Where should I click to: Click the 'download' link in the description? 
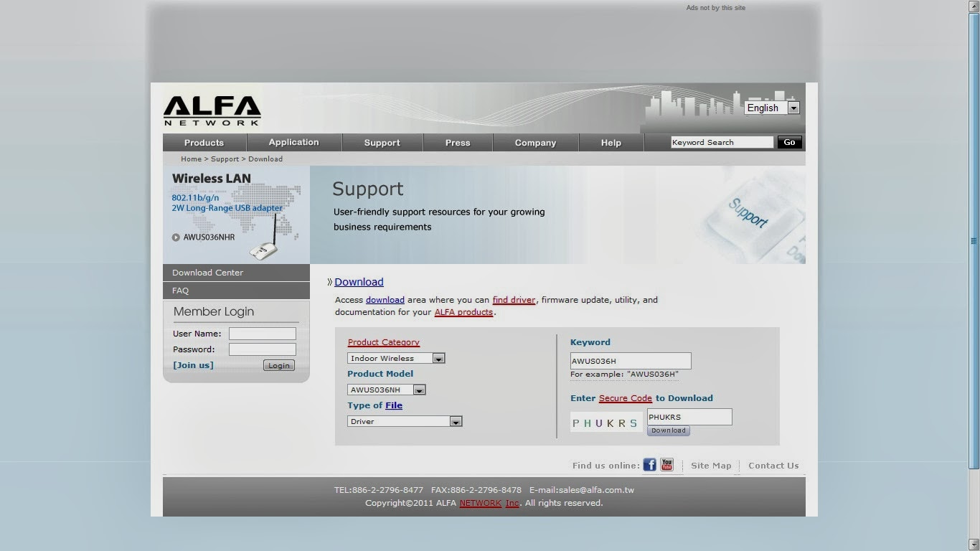[x=385, y=300]
